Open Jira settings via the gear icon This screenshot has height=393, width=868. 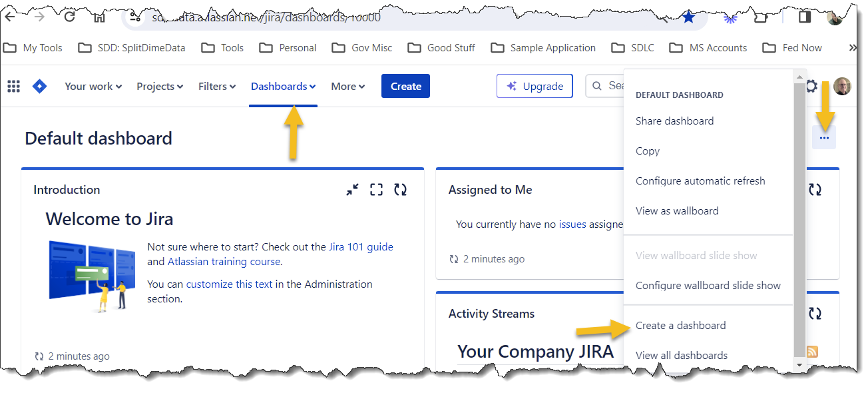tap(811, 86)
